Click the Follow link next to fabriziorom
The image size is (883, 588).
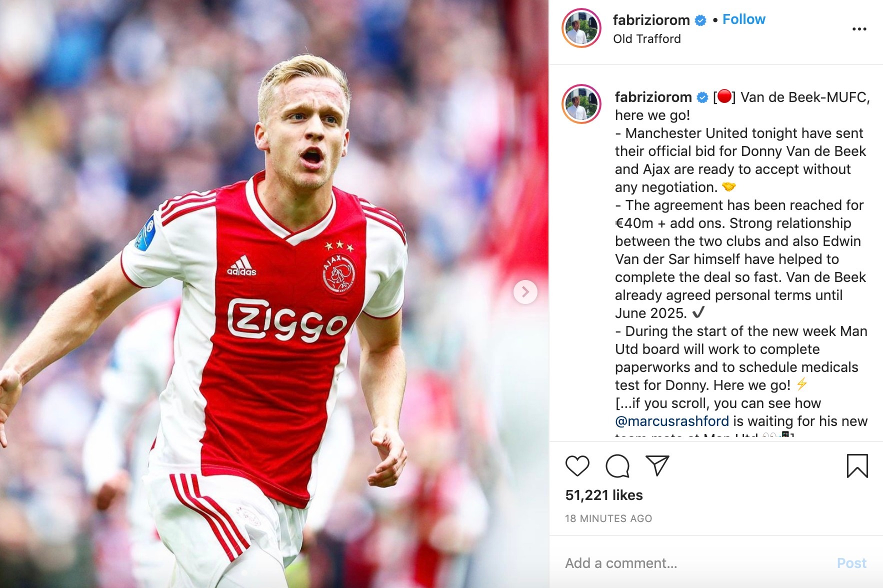pyautogui.click(x=743, y=19)
